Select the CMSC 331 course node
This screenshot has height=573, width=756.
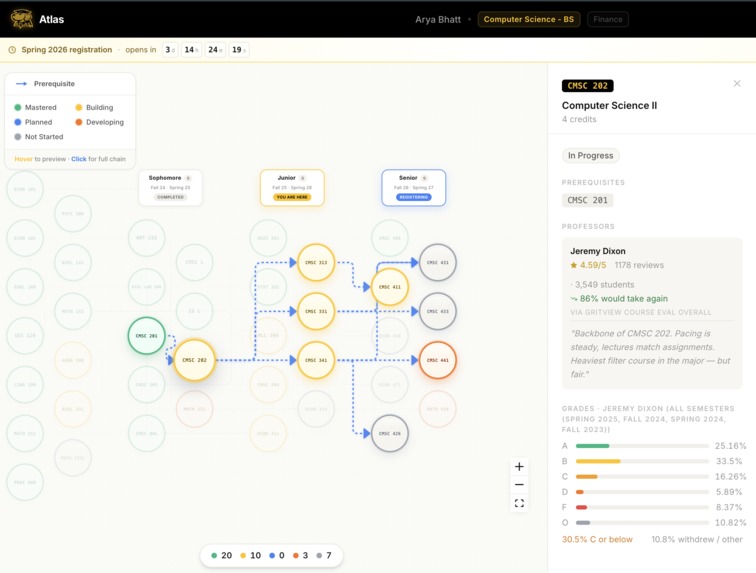pyautogui.click(x=316, y=311)
